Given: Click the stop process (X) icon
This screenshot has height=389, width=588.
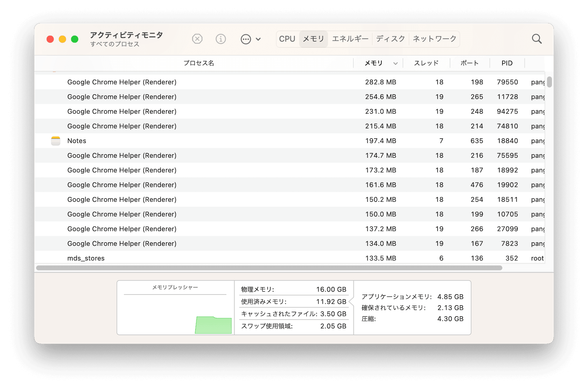Looking at the screenshot, I should point(197,39).
